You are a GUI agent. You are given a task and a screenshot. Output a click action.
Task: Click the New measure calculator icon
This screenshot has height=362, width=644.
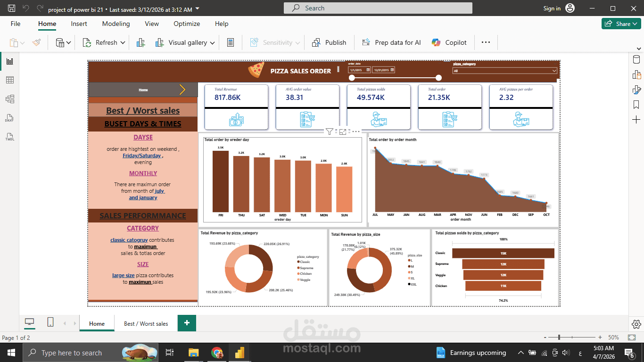coord(231,42)
